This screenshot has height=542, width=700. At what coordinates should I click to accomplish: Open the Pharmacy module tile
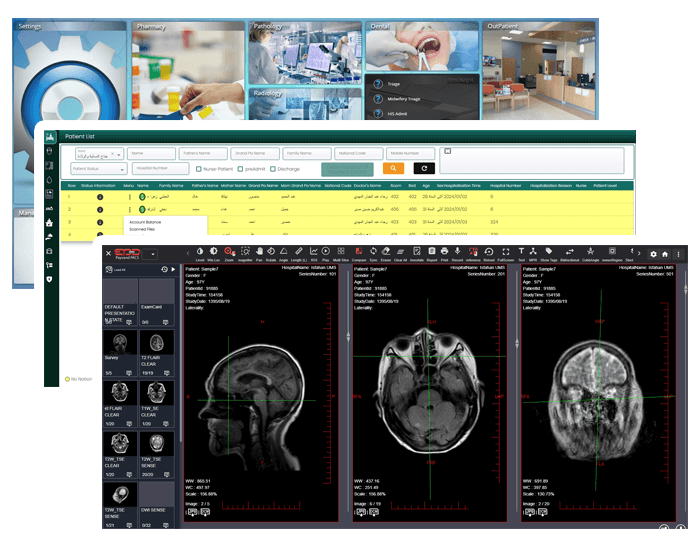point(188,70)
